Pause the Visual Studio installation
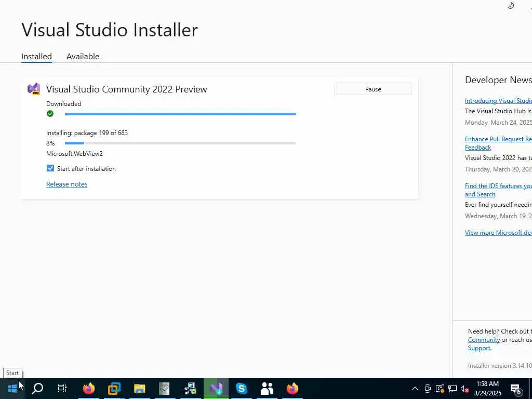 373,89
